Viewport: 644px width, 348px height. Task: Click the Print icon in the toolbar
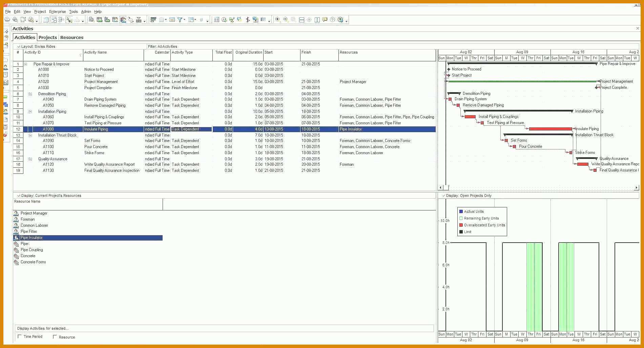click(7, 20)
